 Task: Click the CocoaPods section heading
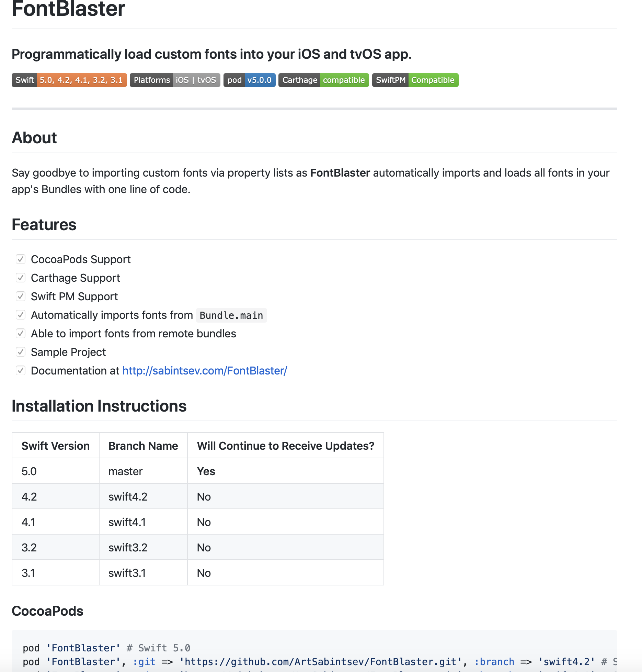[47, 611]
